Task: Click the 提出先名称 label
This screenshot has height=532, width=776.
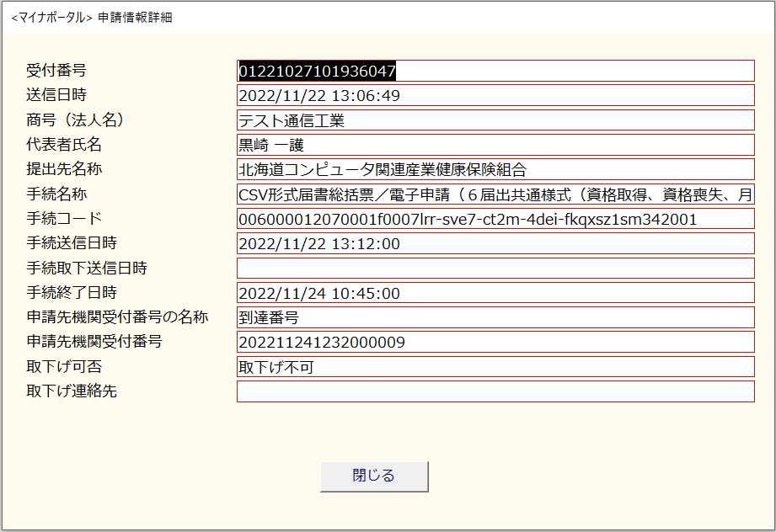Action: click(x=64, y=169)
